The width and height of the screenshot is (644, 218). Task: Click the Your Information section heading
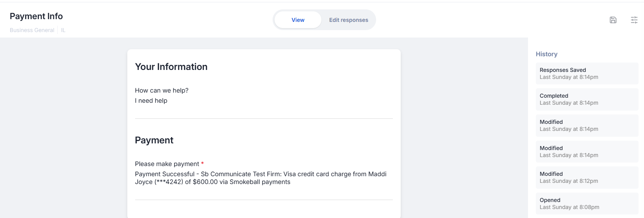pyautogui.click(x=171, y=67)
